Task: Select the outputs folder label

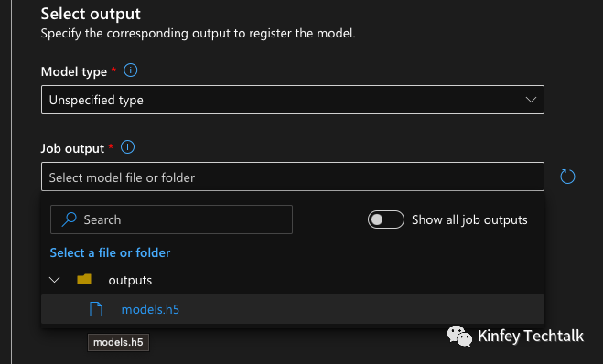Action: 130,280
